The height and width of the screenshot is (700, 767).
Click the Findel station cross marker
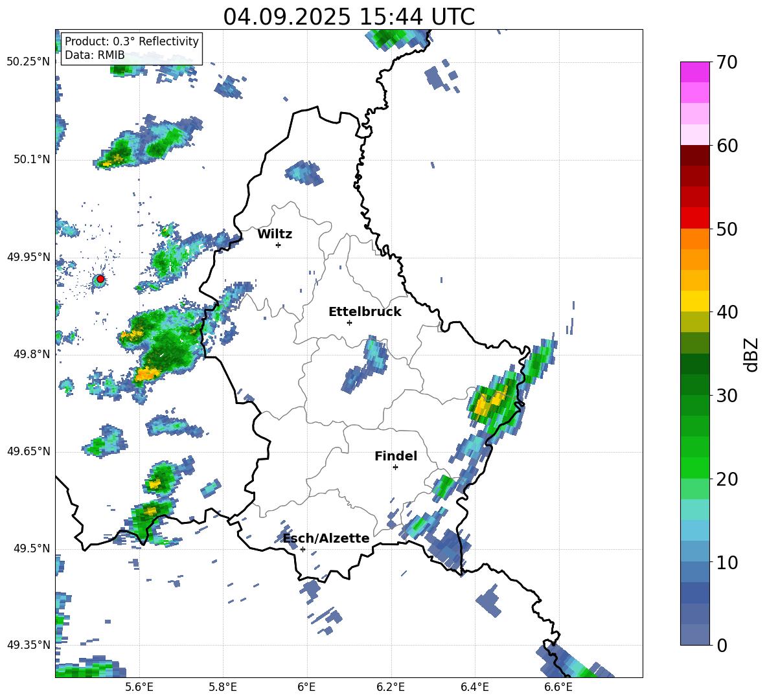(395, 468)
